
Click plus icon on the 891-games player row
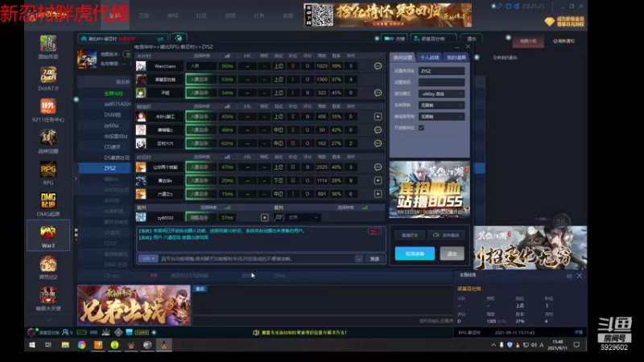378,194
